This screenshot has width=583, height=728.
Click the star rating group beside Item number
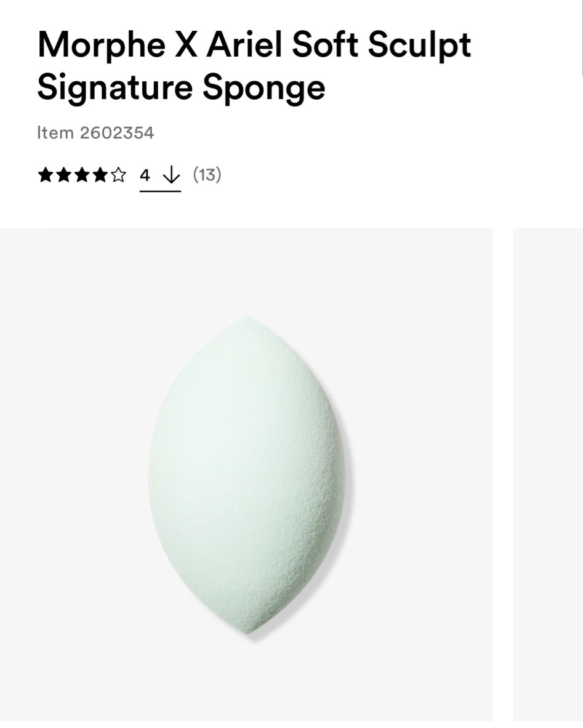coord(82,175)
